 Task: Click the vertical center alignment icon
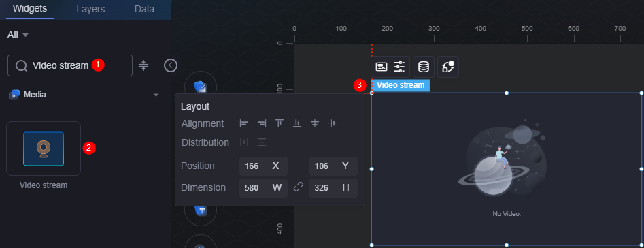point(333,123)
